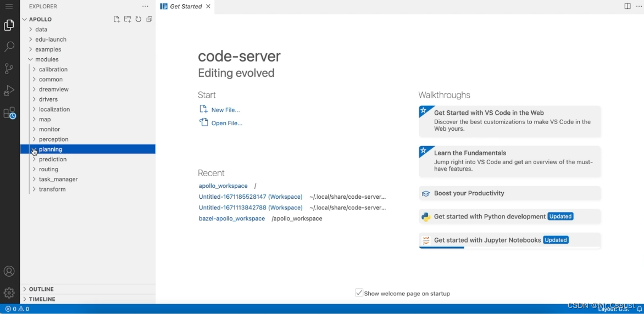Click the Python logo walkthrough icon
This screenshot has height=314, width=644.
tap(426, 216)
